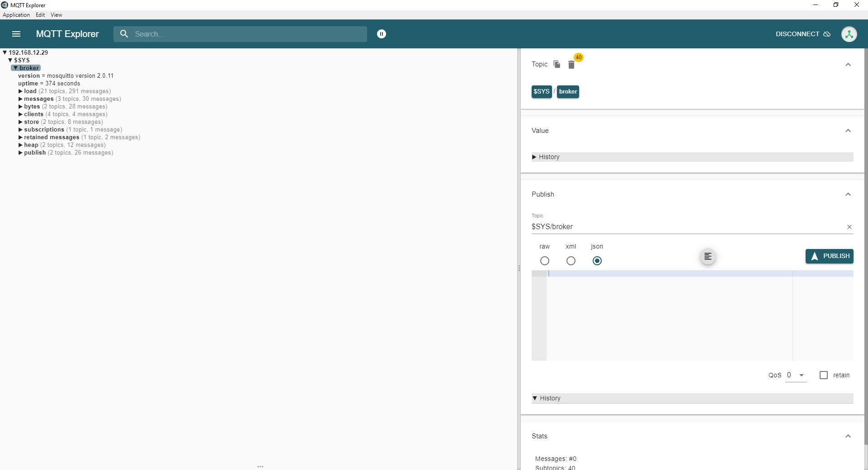Screen dimensions: 868x470
Task: Collapse the Publish panel section
Action: (x=848, y=194)
